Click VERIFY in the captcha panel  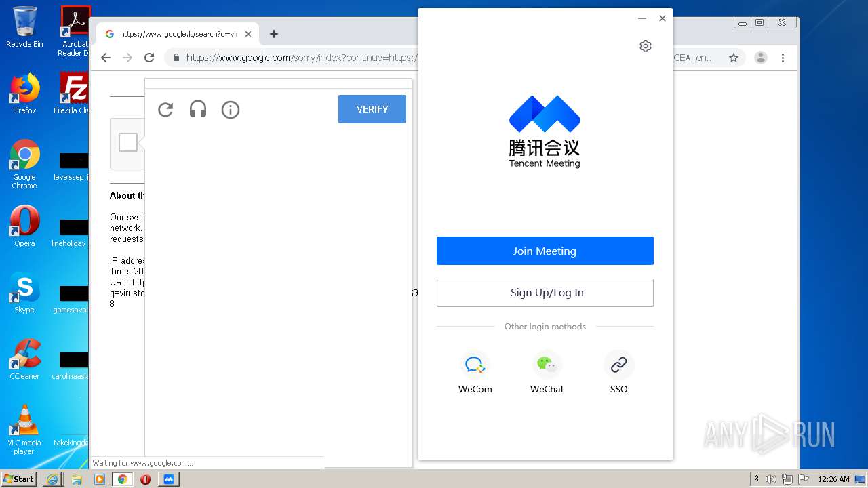click(x=372, y=109)
